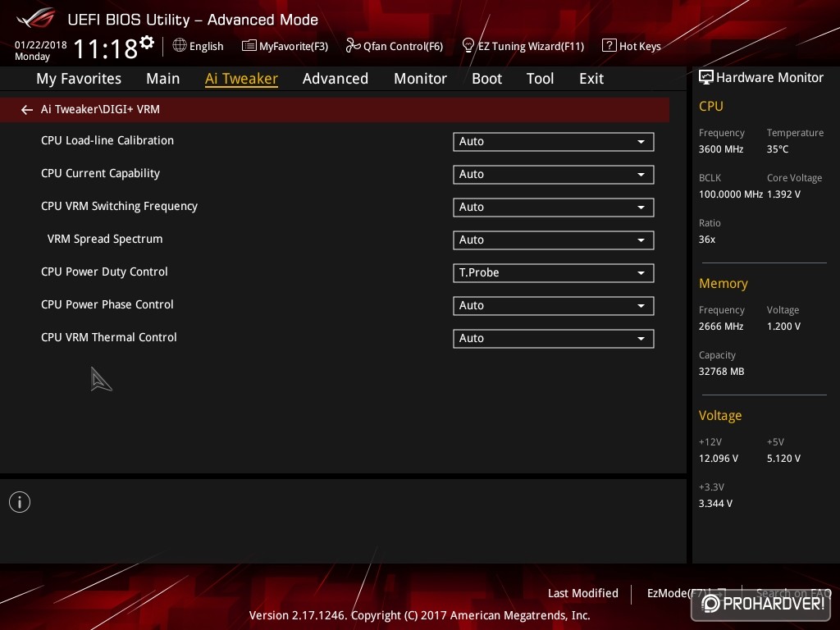Select CPU Current Capability label
The height and width of the screenshot is (630, 840).
(x=100, y=174)
